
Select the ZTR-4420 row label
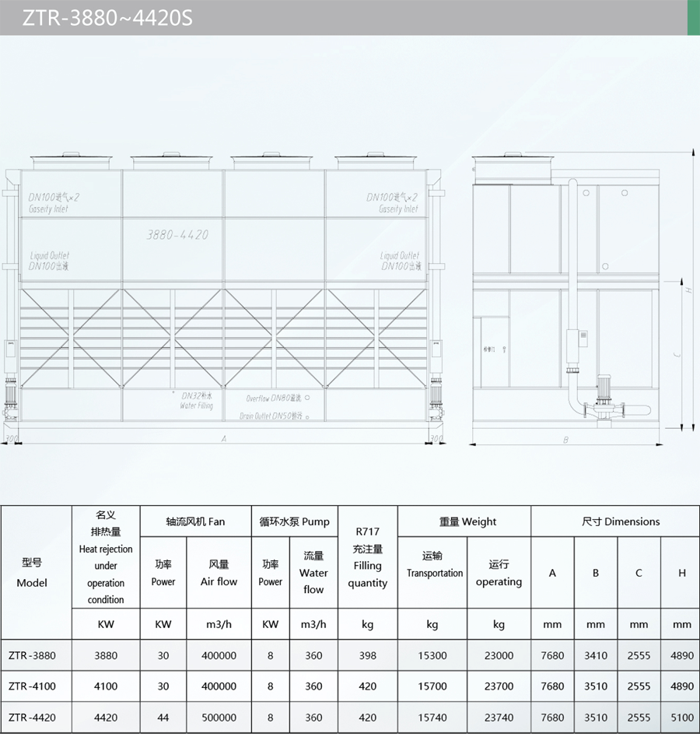click(32, 717)
